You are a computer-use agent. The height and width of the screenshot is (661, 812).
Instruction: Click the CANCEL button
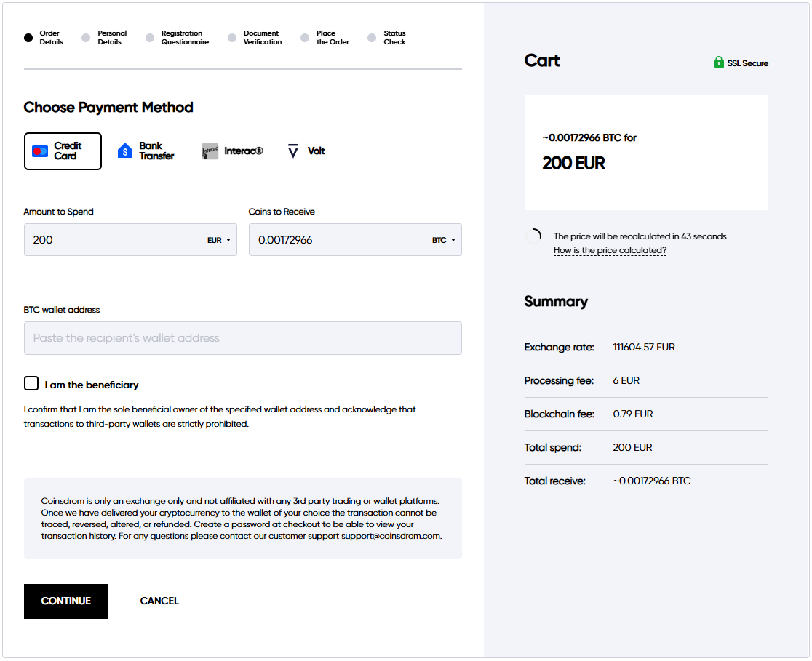tap(159, 601)
